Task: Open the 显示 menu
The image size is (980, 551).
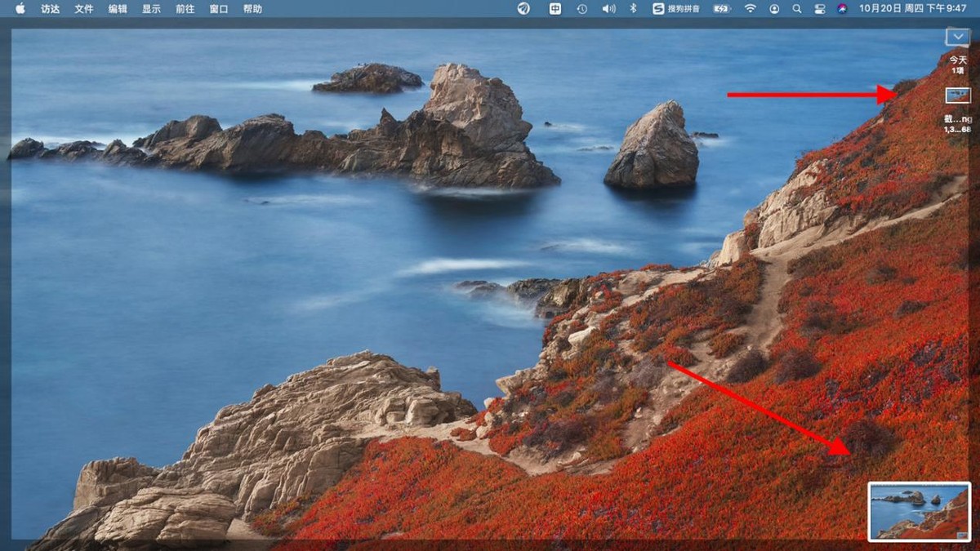Action: pyautogui.click(x=151, y=9)
